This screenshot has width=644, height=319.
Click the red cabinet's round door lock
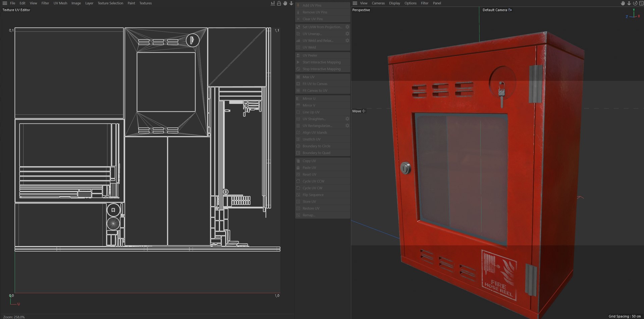point(406,168)
